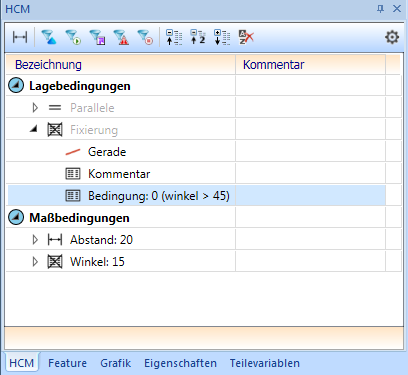Click the collapse to level 2 icon
Image resolution: width=408 pixels, height=375 pixels.
click(x=198, y=37)
